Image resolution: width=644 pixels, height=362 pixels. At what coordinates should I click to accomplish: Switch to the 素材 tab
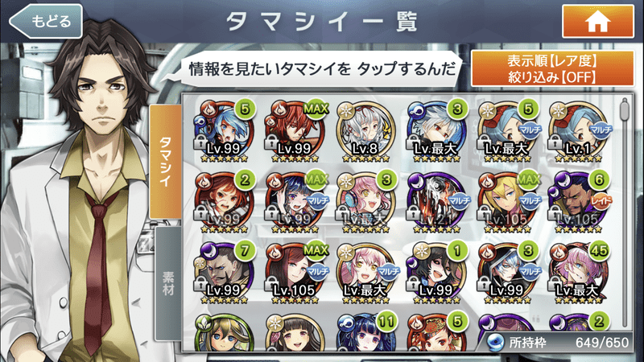pos(168,283)
